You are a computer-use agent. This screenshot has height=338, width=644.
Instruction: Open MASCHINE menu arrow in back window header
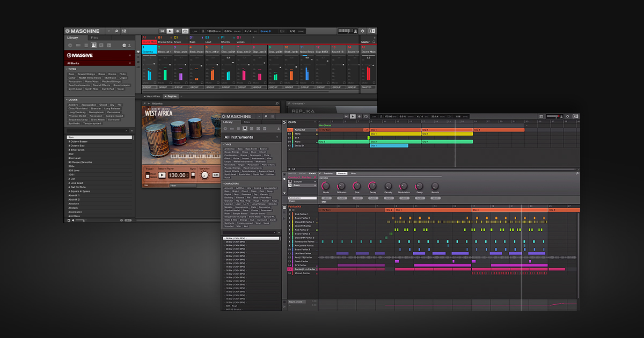(108, 31)
